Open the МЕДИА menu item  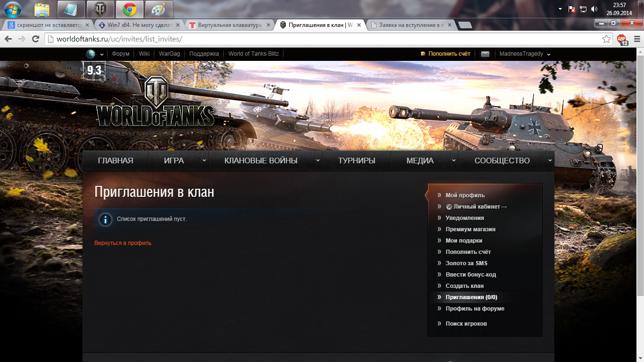(420, 160)
